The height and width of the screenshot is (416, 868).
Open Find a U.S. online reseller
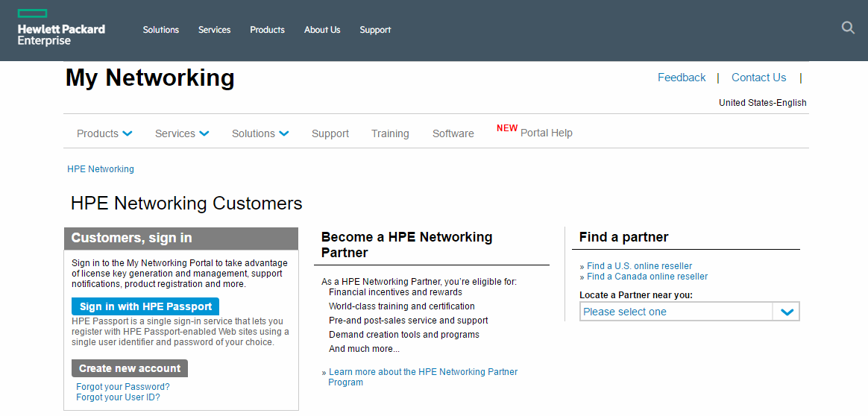(x=639, y=266)
